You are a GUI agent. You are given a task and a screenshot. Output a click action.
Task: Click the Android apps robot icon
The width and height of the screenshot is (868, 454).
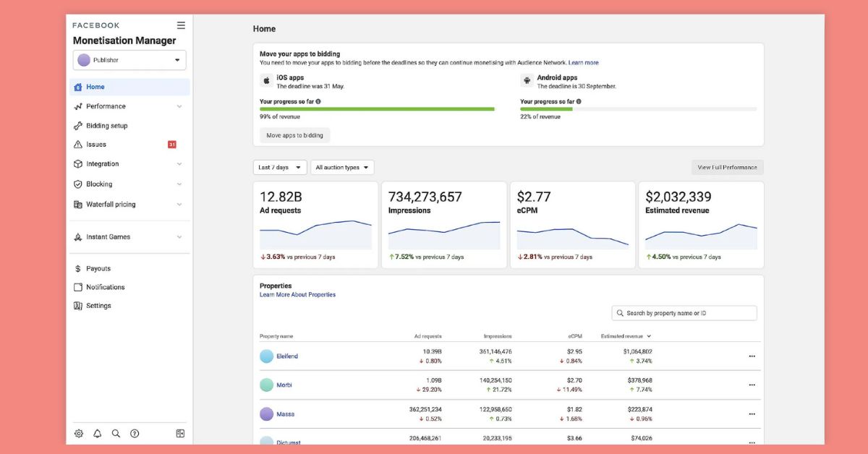526,81
